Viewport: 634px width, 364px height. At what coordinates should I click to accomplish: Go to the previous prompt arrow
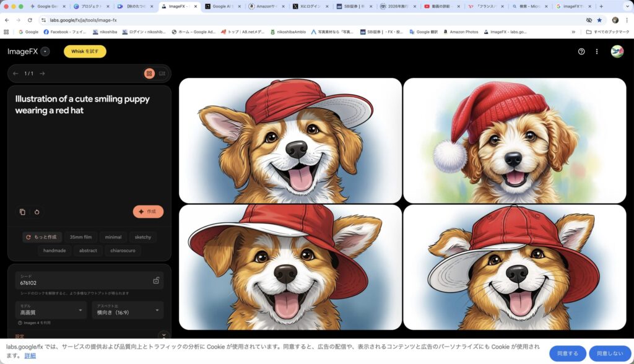(15, 74)
